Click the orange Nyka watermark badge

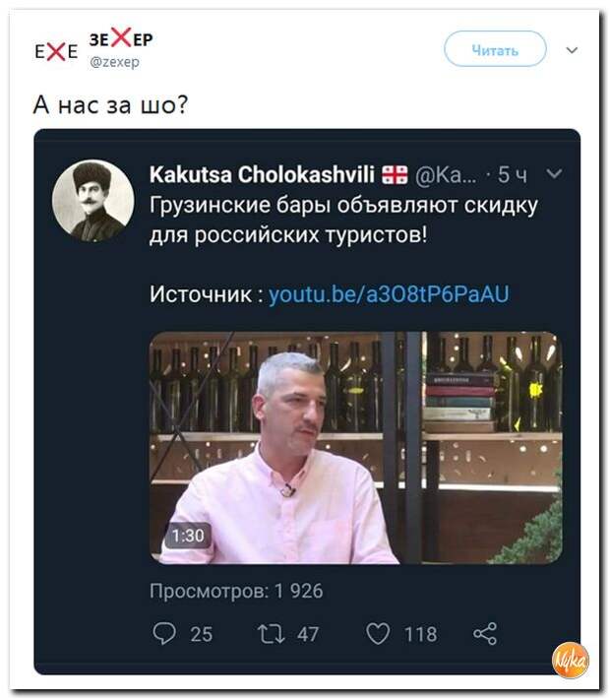click(x=571, y=661)
